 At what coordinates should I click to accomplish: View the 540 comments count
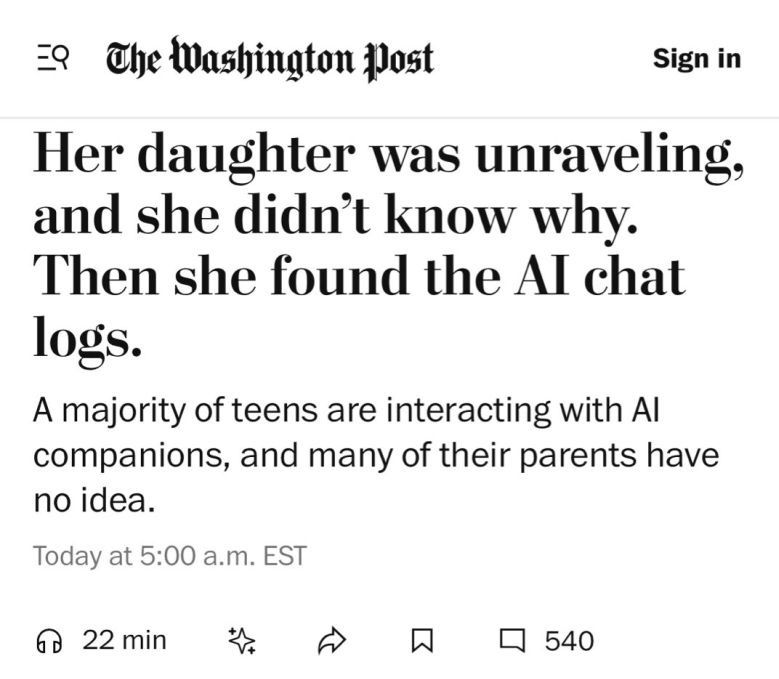coord(569,641)
